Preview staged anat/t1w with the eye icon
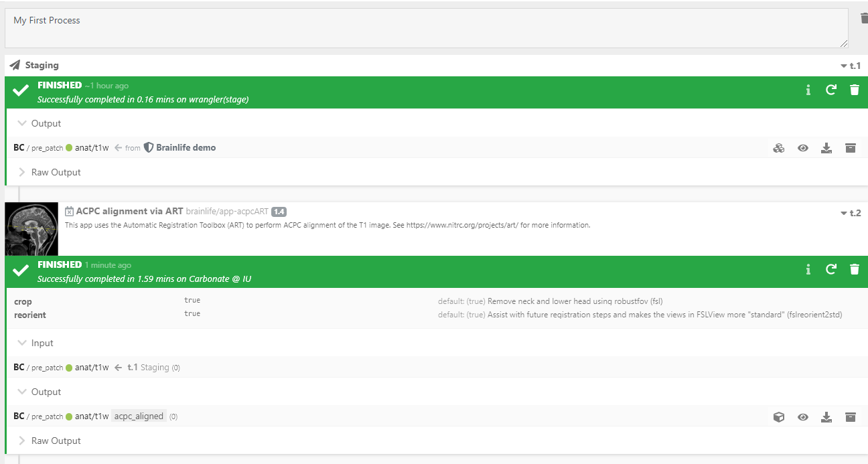Image resolution: width=868 pixels, height=464 pixels. pyautogui.click(x=802, y=147)
